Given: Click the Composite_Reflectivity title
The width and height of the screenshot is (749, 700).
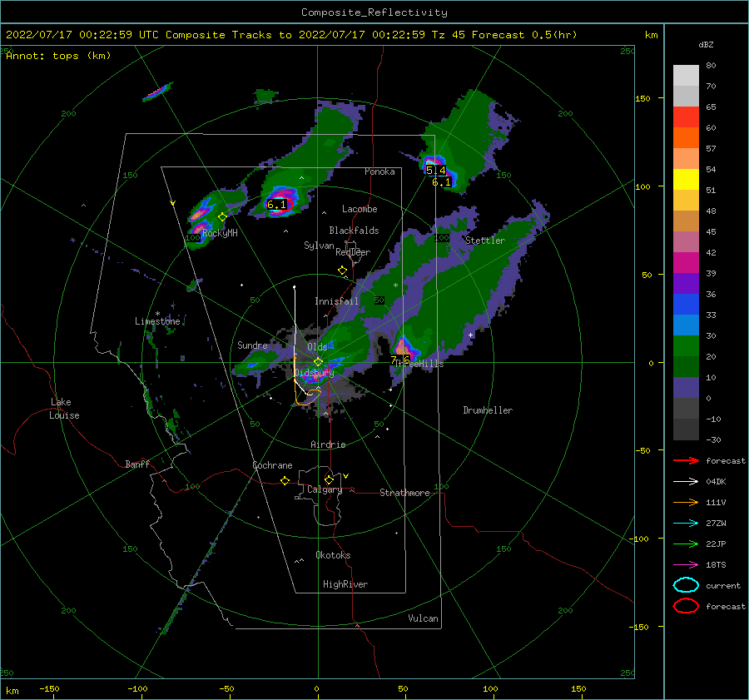Looking at the screenshot, I should [x=374, y=12].
